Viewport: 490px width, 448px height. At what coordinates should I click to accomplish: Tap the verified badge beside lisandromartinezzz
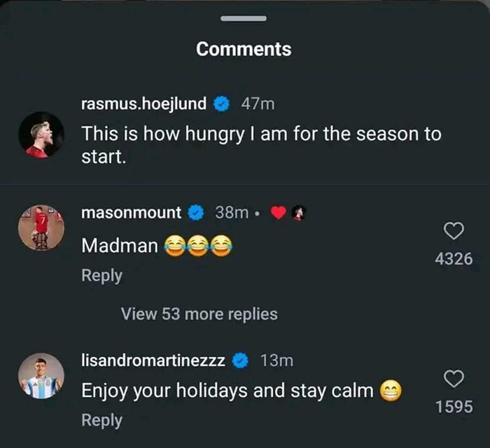pos(241,360)
